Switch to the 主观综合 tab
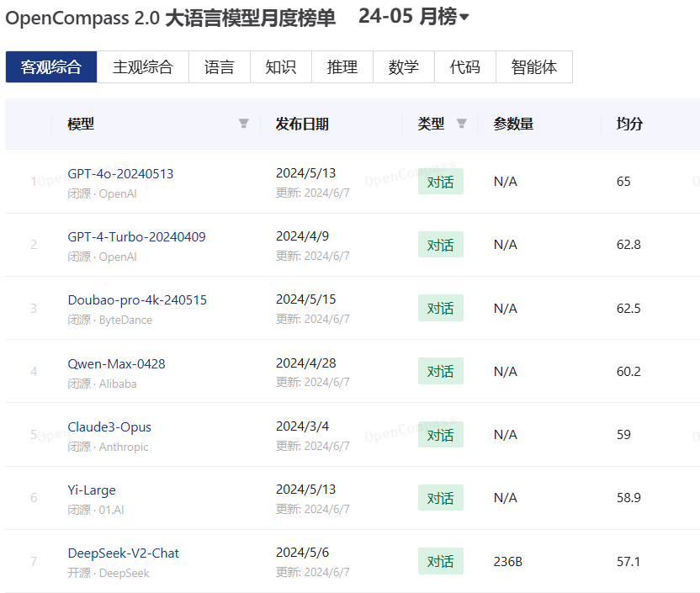Viewport: 700px width, 593px height. (143, 67)
